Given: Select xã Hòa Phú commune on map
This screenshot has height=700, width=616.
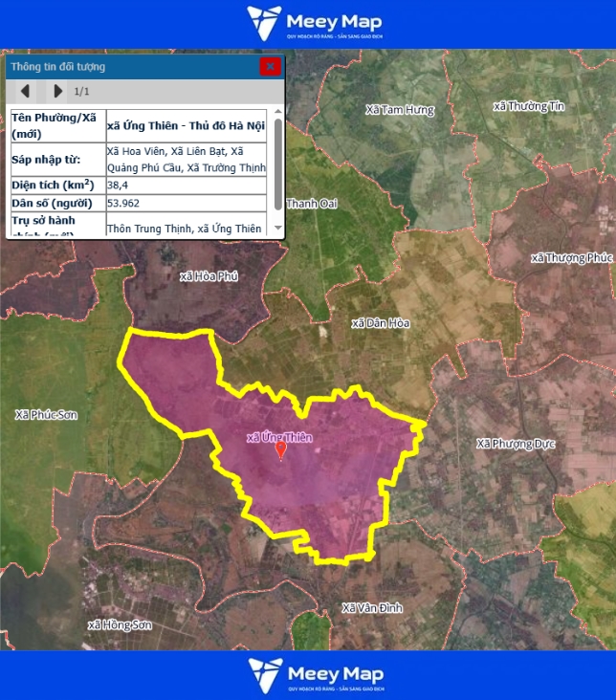Looking at the screenshot, I should tap(208, 276).
